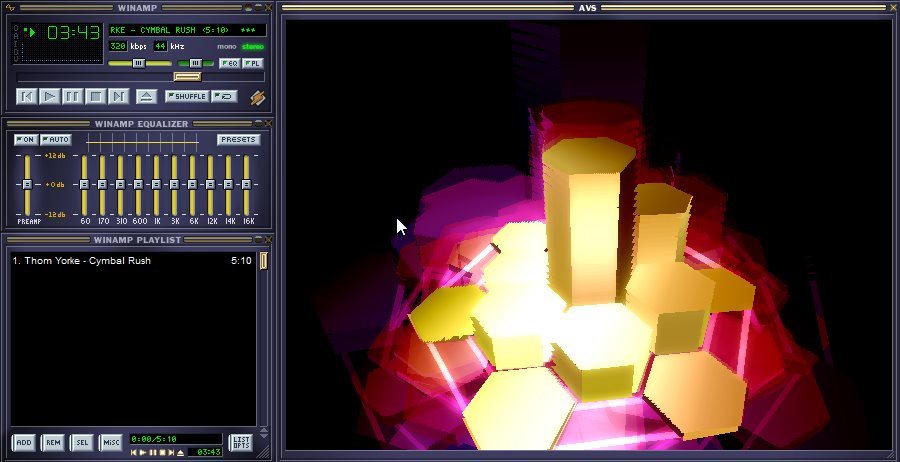Click the song seek bar handle
The height and width of the screenshot is (462, 900).
(187, 77)
